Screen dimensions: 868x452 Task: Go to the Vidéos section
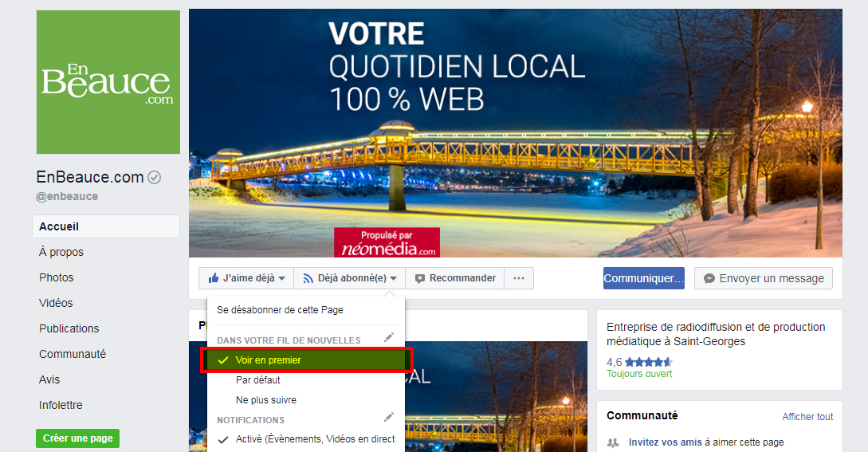55,303
